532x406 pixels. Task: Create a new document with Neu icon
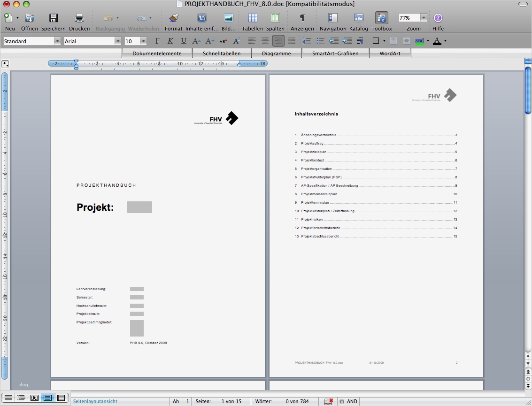[8, 18]
